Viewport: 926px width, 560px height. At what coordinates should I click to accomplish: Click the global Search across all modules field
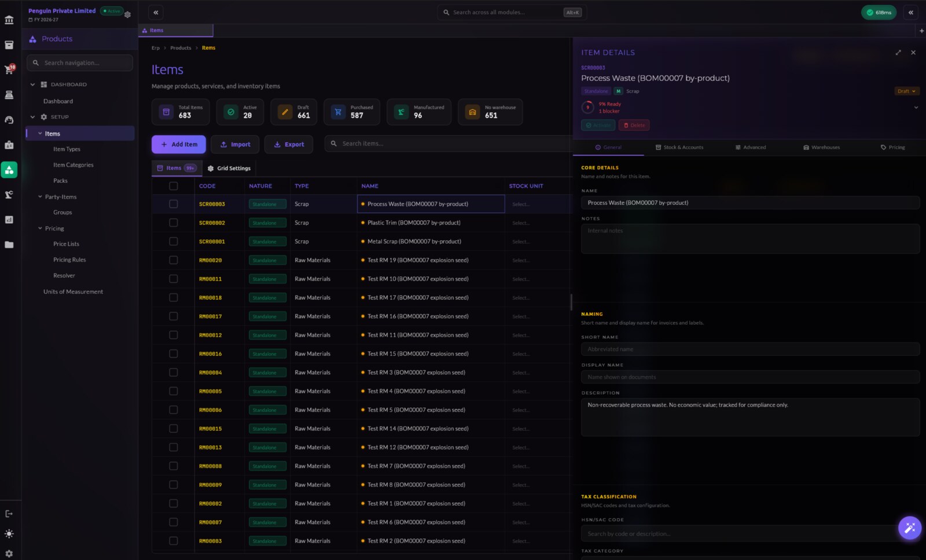[512, 12]
